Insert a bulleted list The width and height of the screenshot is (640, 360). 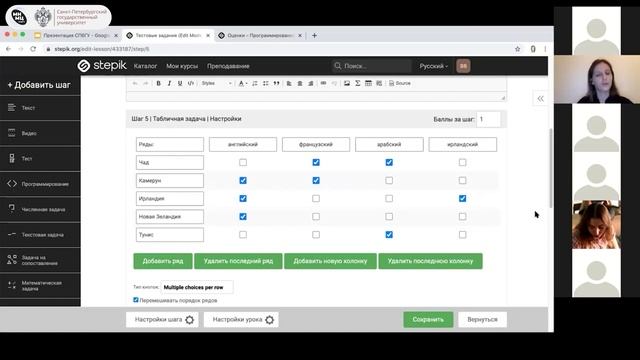pyautogui.click(x=266, y=83)
